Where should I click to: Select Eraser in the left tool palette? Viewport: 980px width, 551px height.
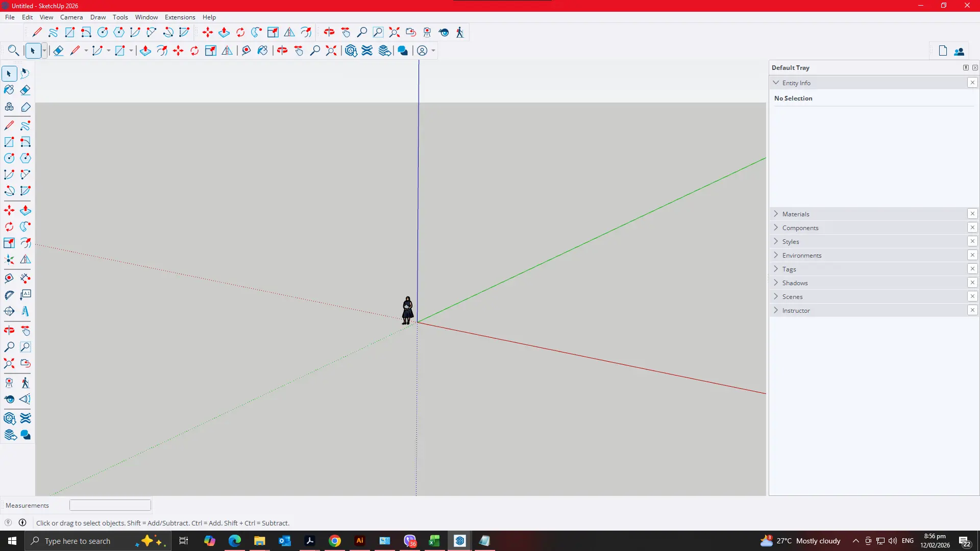pos(26,90)
